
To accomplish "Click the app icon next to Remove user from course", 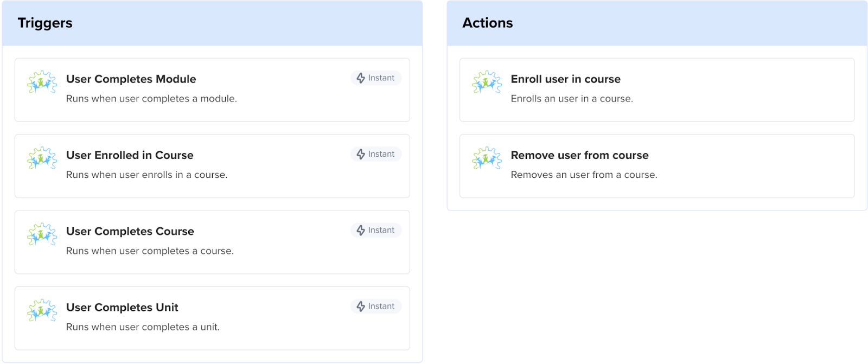I will pos(487,158).
